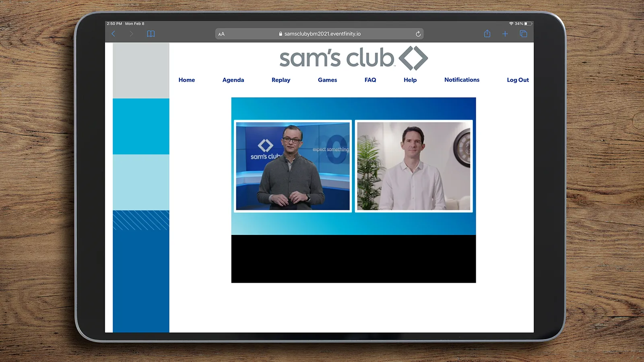The image size is (644, 362).
Task: Open the Home page
Action: (x=187, y=80)
